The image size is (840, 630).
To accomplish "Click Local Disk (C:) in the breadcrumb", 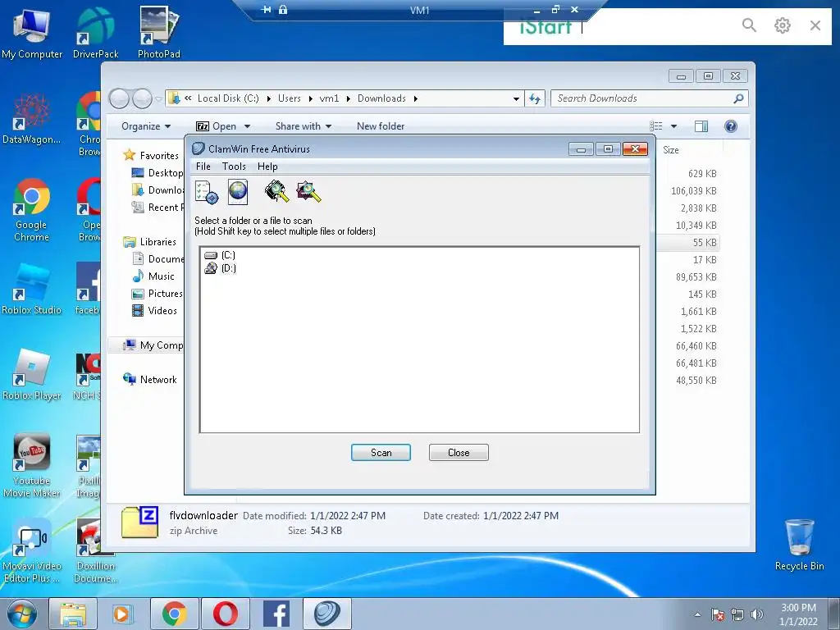I will point(228,98).
